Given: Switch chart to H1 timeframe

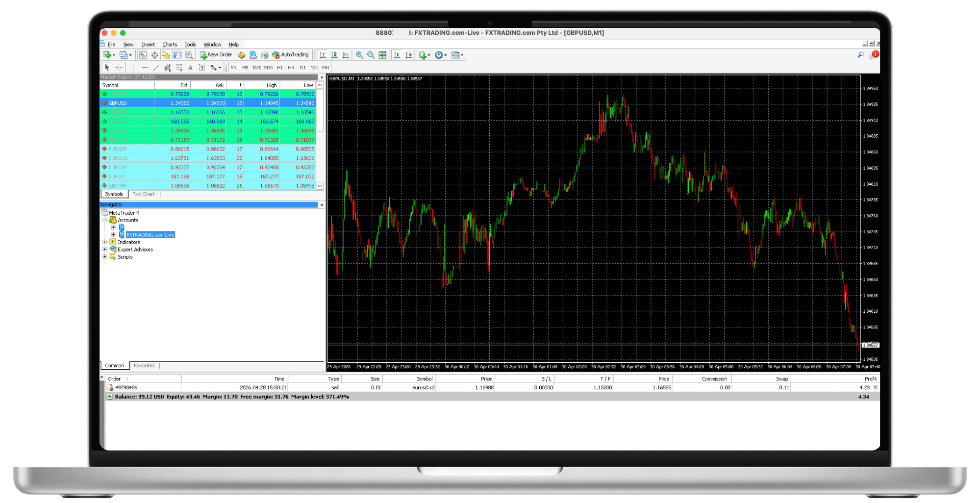Looking at the screenshot, I should tap(280, 68).
